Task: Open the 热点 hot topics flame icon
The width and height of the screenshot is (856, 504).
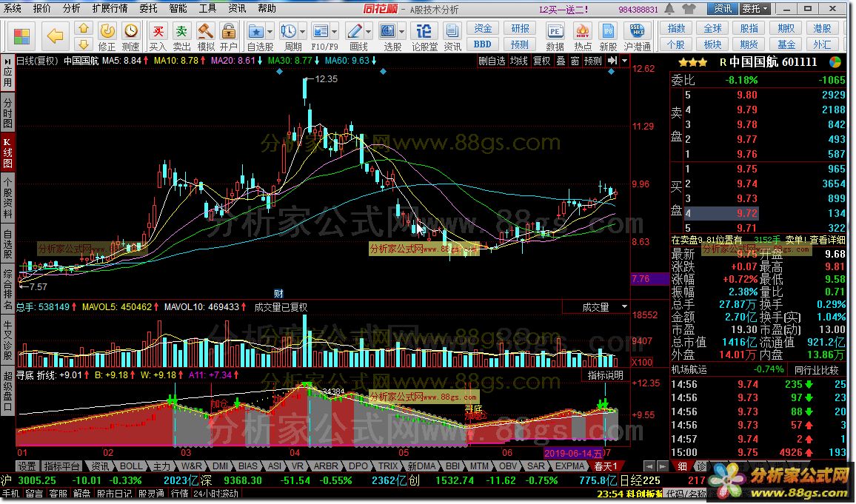Action: pyautogui.click(x=583, y=36)
